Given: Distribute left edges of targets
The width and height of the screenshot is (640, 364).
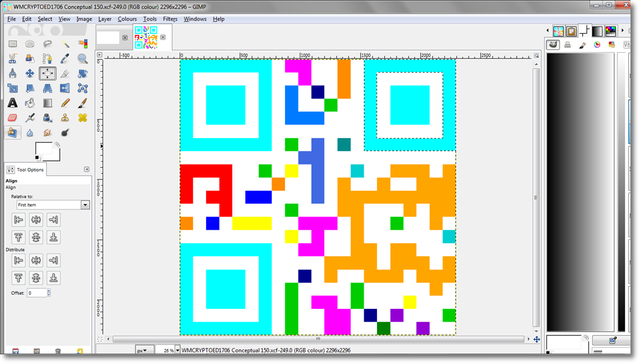Looking at the screenshot, I should [x=18, y=260].
